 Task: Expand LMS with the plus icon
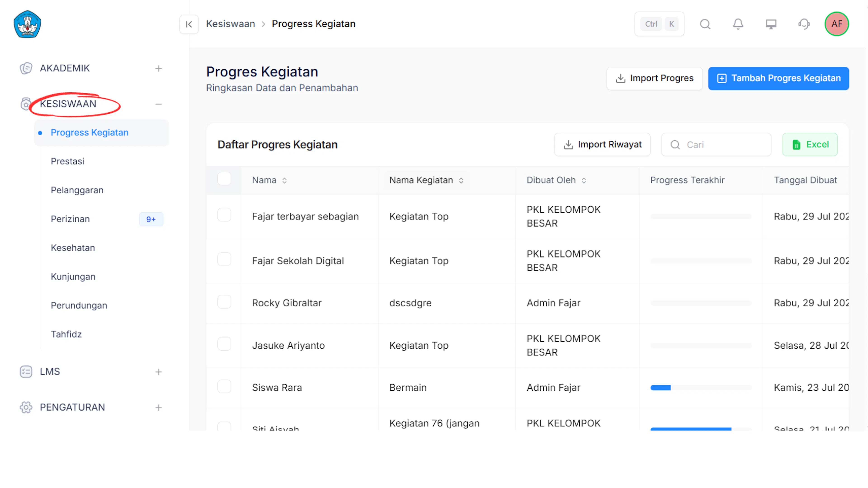point(158,372)
